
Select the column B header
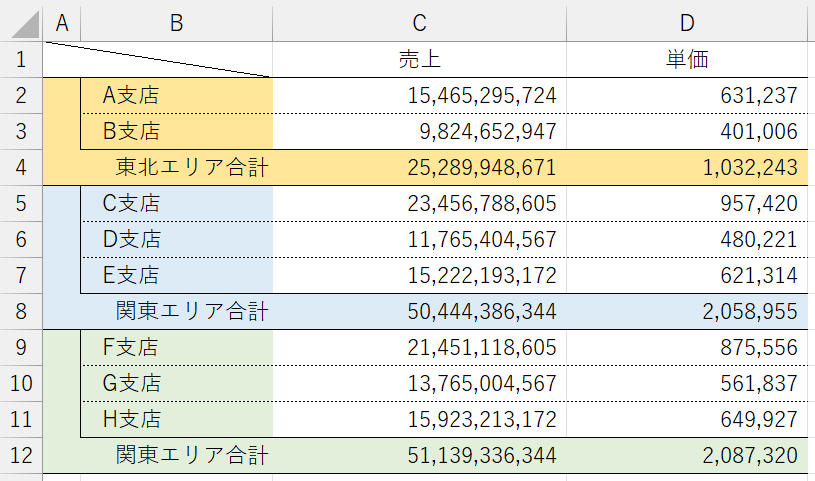[x=176, y=22]
